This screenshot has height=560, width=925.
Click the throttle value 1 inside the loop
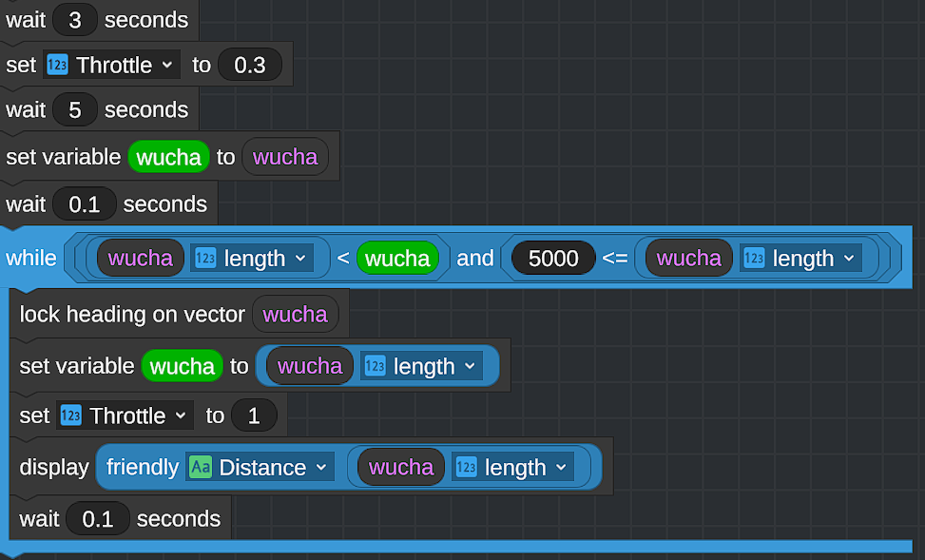253,416
